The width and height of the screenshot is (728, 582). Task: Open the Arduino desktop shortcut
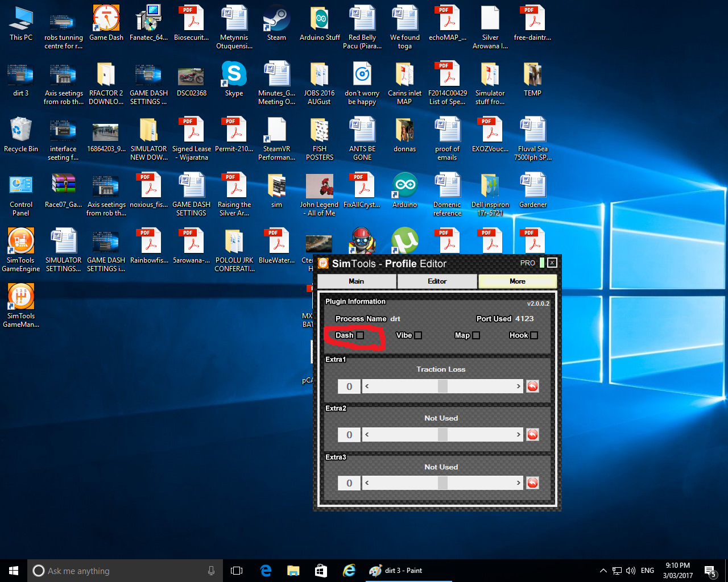404,185
